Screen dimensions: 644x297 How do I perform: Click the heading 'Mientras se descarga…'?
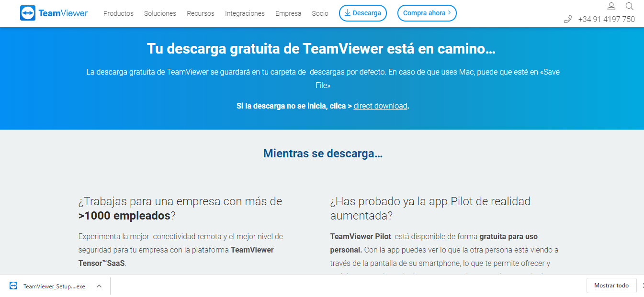click(323, 154)
